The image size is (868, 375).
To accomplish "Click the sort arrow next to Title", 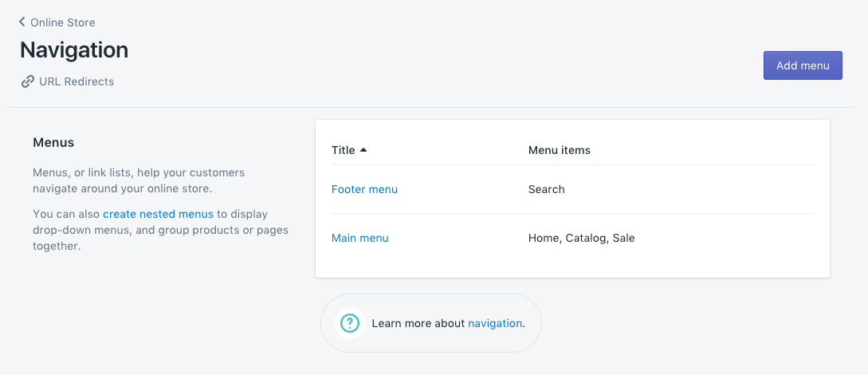I will (x=363, y=150).
